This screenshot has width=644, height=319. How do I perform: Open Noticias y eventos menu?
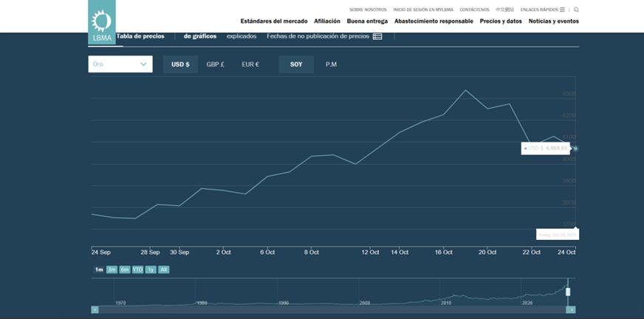[554, 21]
